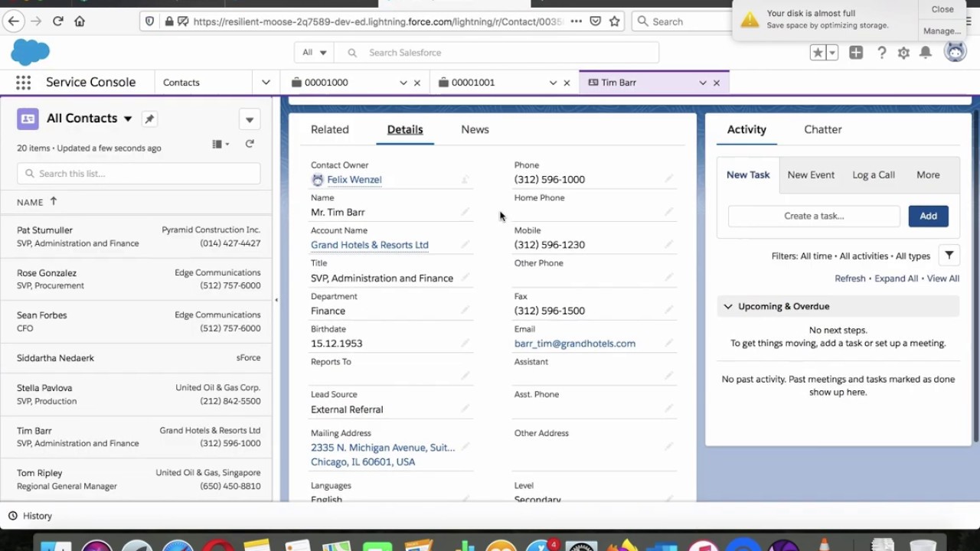The height and width of the screenshot is (551, 980).
Task: Click barr_tim@grandhotels.com email link
Action: [575, 344]
